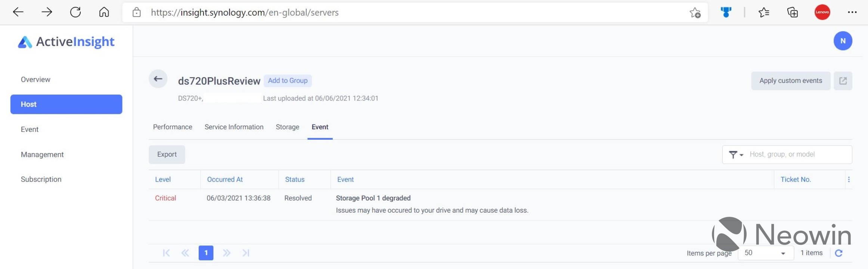Sort by the Status column header
The height and width of the screenshot is (269, 868).
[295, 179]
